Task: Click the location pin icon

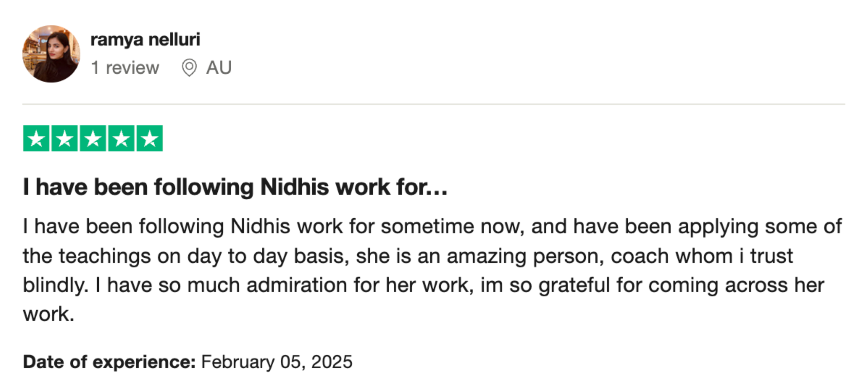Action: [x=189, y=68]
